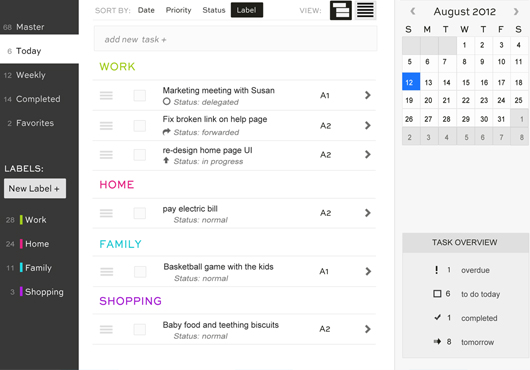Image resolution: width=530 pixels, height=370 pixels.
Task: Check off Baby food and teething biscuits
Action: tap(140, 329)
